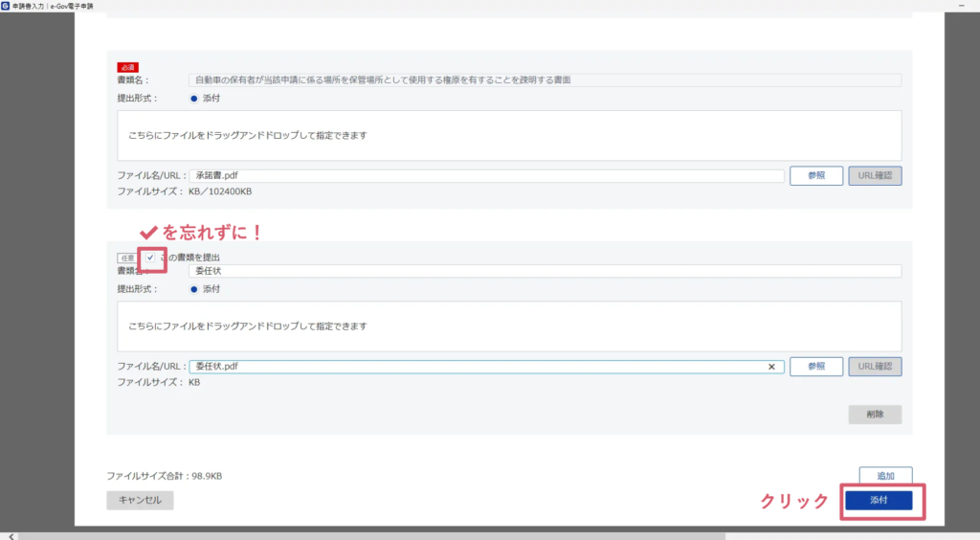
Task: Click the e-Gov app icon in title bar
Action: point(6,6)
